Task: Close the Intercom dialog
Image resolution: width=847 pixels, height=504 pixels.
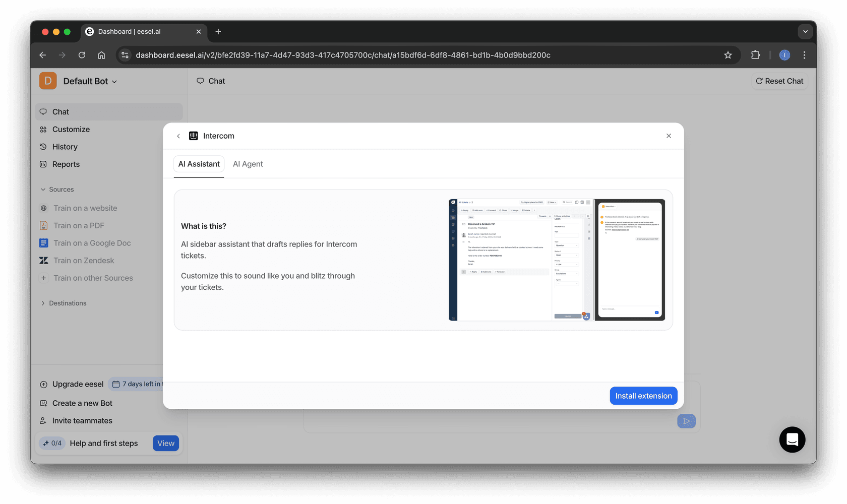Action: click(x=669, y=136)
